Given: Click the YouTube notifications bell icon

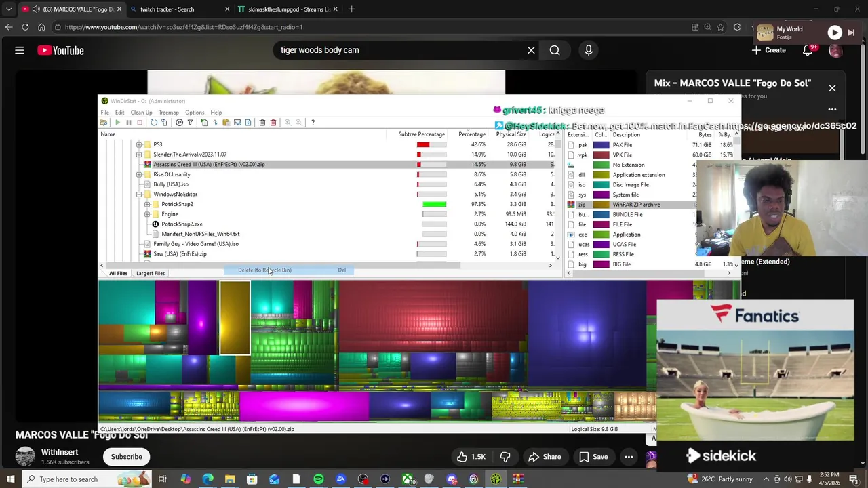Looking at the screenshot, I should (808, 50).
